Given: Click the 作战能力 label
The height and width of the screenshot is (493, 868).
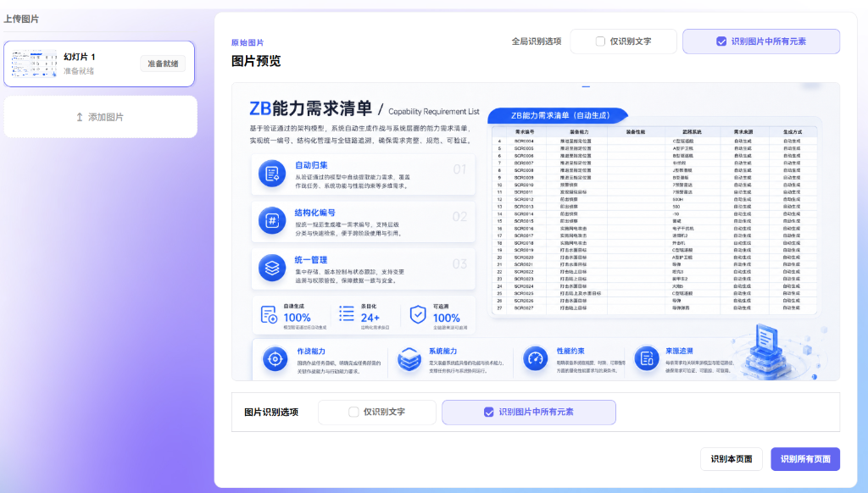Looking at the screenshot, I should pos(311,352).
